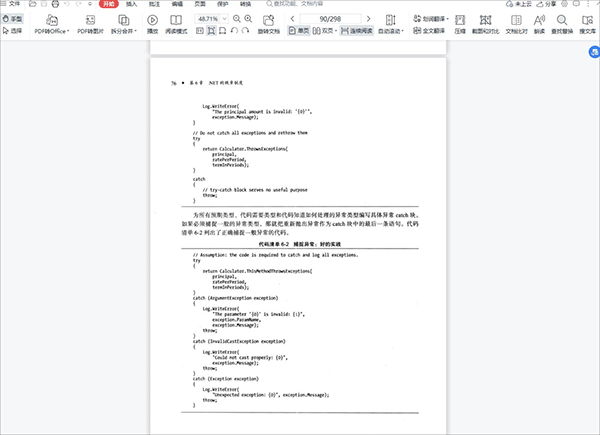Click the page number field 90/298
This screenshot has width=600, height=435.
[x=330, y=19]
